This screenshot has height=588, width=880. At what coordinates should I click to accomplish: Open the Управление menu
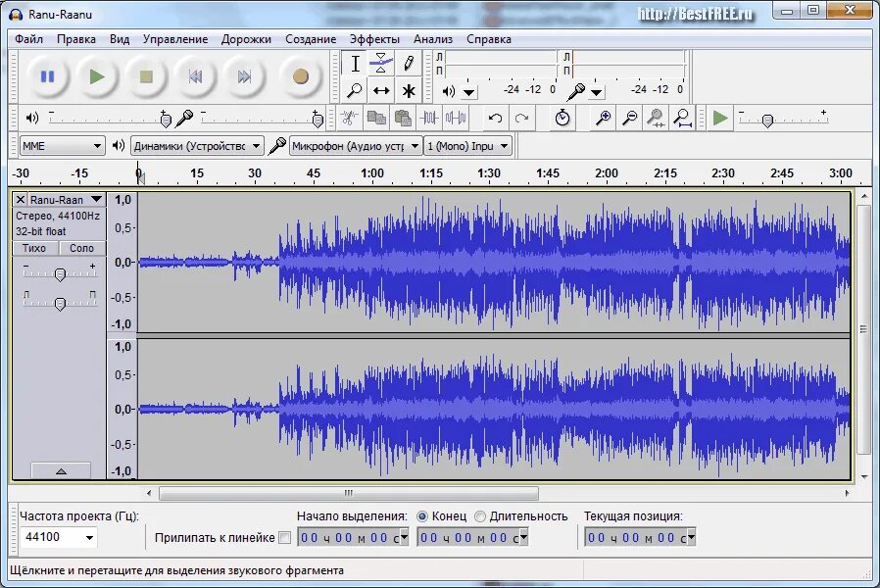(175, 39)
